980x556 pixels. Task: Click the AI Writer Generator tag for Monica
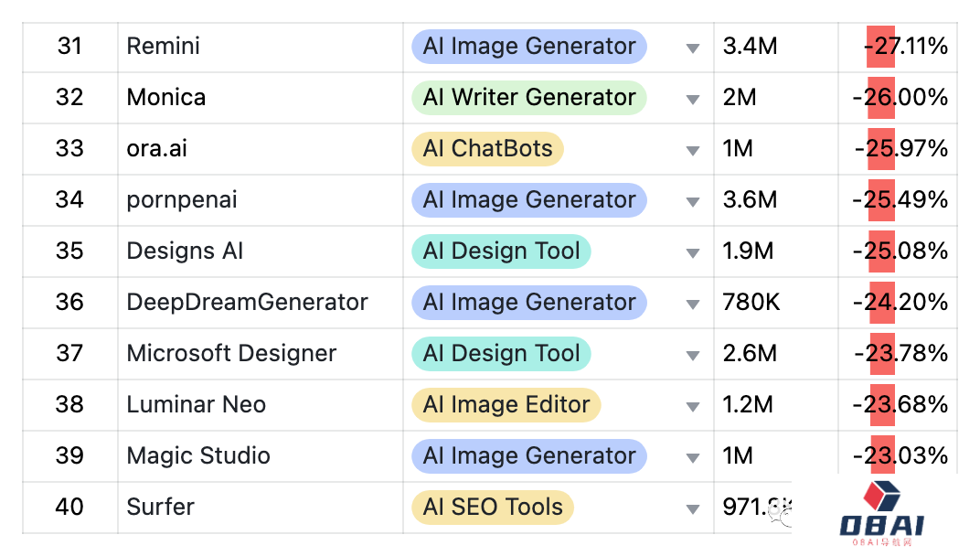(x=528, y=98)
